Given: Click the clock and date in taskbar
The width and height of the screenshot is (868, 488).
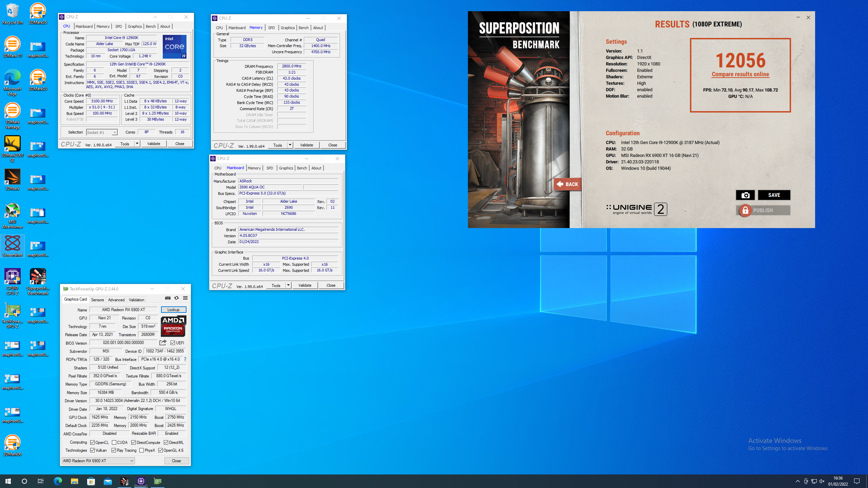Looking at the screenshot, I should [x=838, y=481].
